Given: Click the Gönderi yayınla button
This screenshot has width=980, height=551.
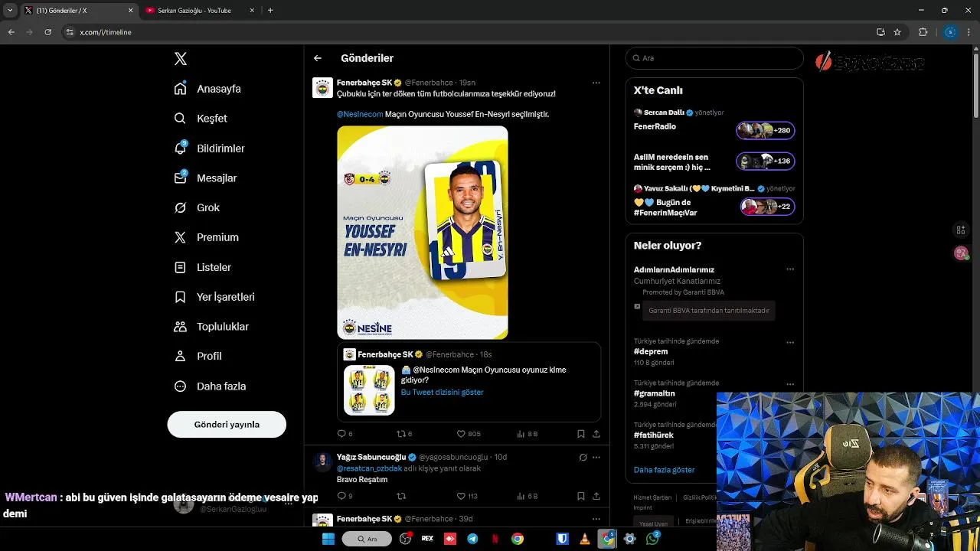Looking at the screenshot, I should [x=227, y=425].
